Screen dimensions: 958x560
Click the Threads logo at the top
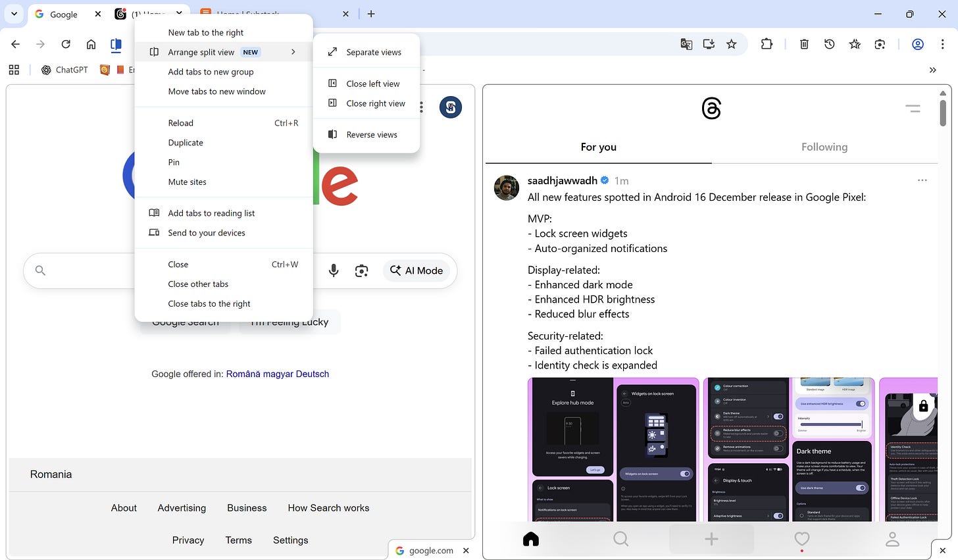click(711, 108)
